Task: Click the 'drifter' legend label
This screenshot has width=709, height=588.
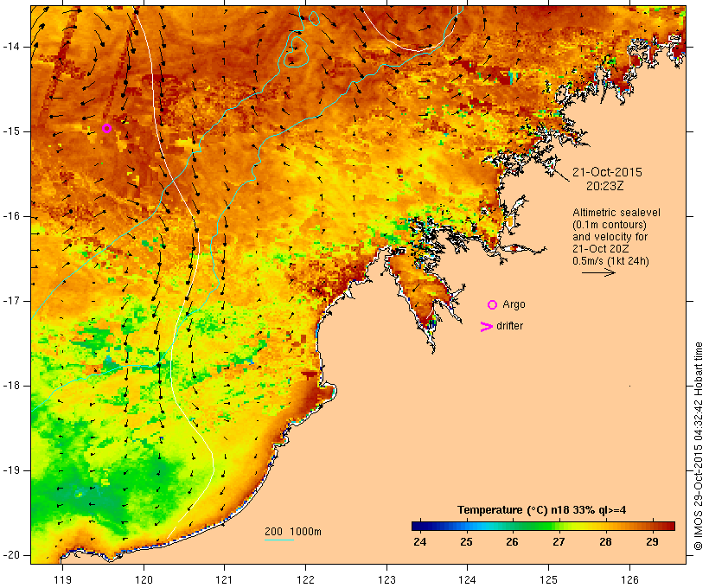Action: point(509,326)
